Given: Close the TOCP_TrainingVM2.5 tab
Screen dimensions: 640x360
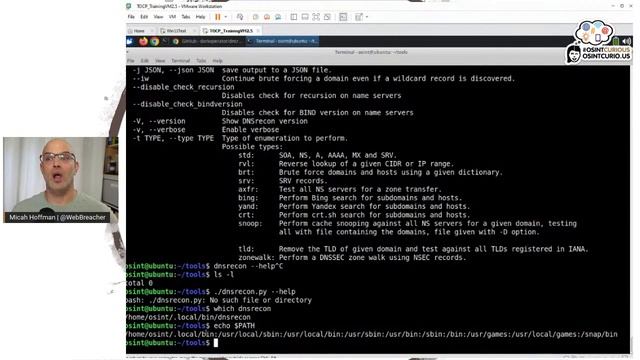Looking at the screenshot, I should pos(258,31).
